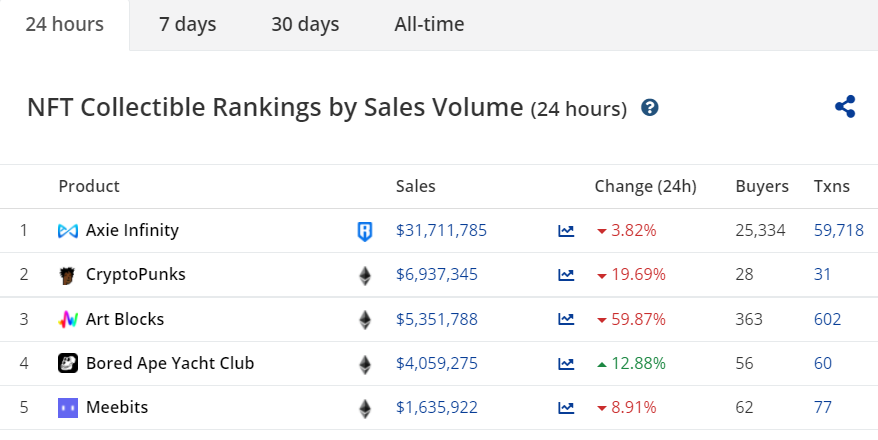This screenshot has height=440, width=878.
Task: Select the 24 hours tab
Action: (65, 24)
